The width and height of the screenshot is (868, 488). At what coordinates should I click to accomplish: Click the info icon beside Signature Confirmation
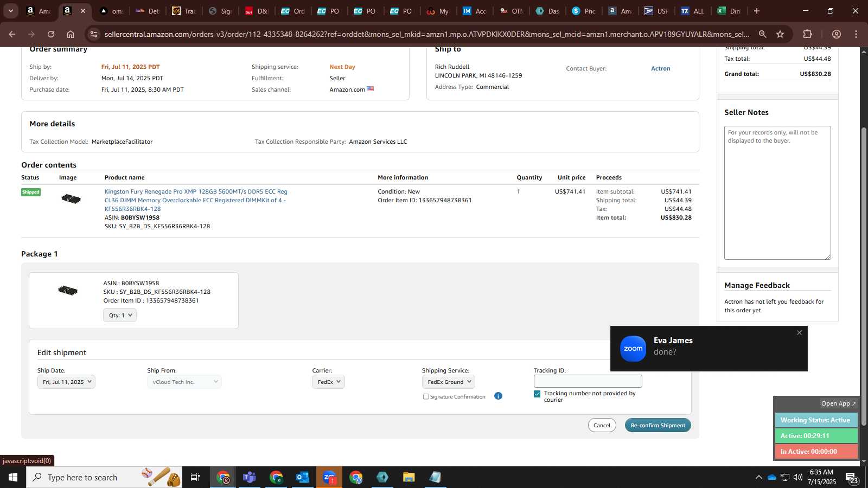point(498,396)
